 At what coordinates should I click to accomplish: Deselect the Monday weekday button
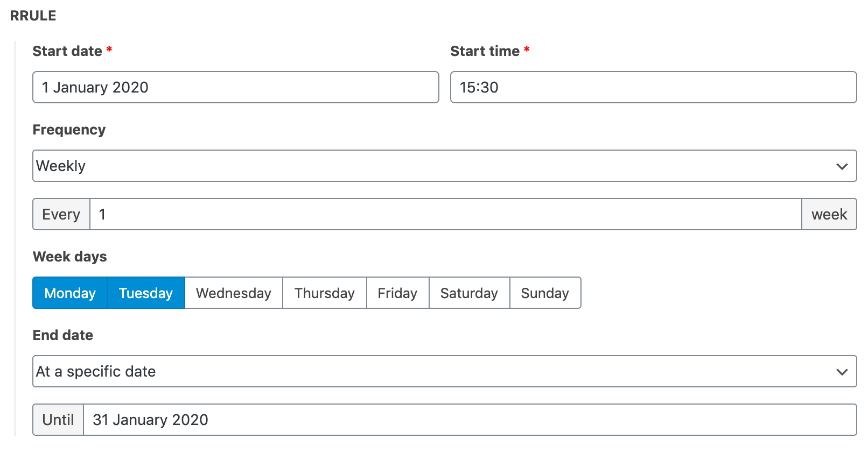coord(70,293)
